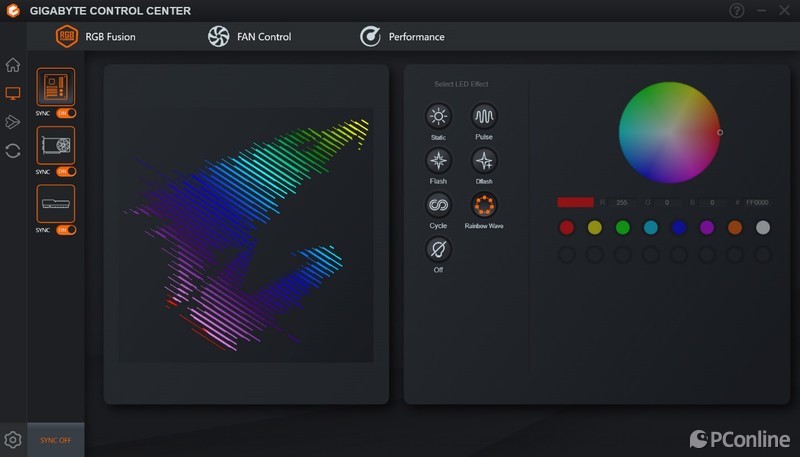
Task: Select the motherboard device
Action: tap(56, 87)
